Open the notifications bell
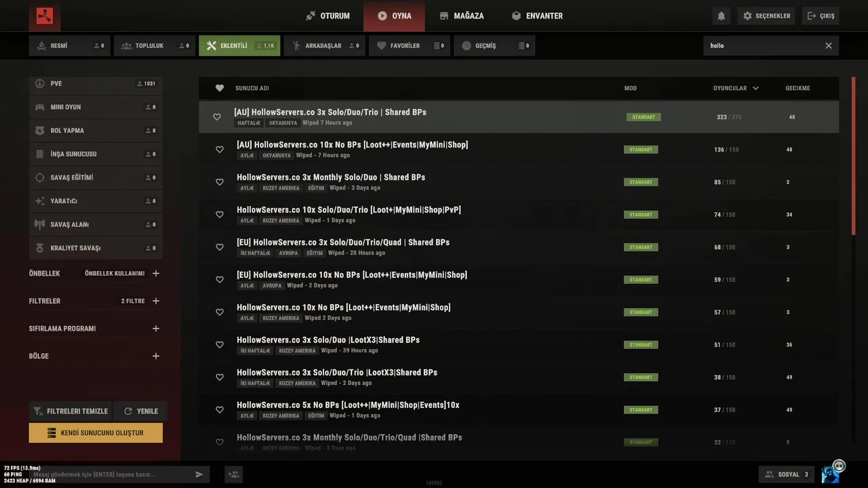The image size is (868, 488). (722, 16)
